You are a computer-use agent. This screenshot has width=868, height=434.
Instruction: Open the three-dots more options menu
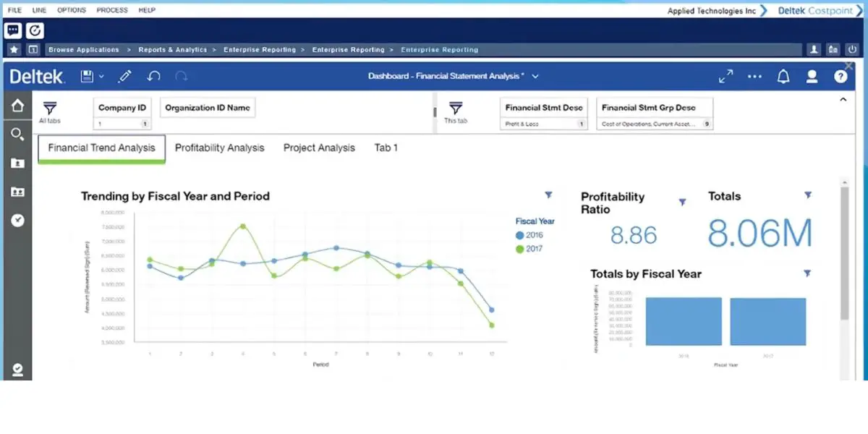754,76
